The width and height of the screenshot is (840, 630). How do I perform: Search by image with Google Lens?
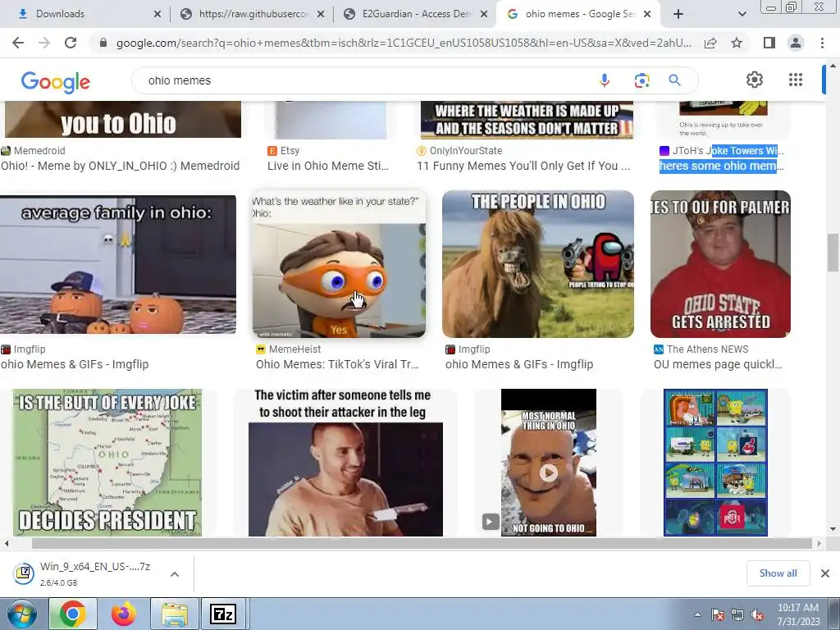[x=641, y=80]
